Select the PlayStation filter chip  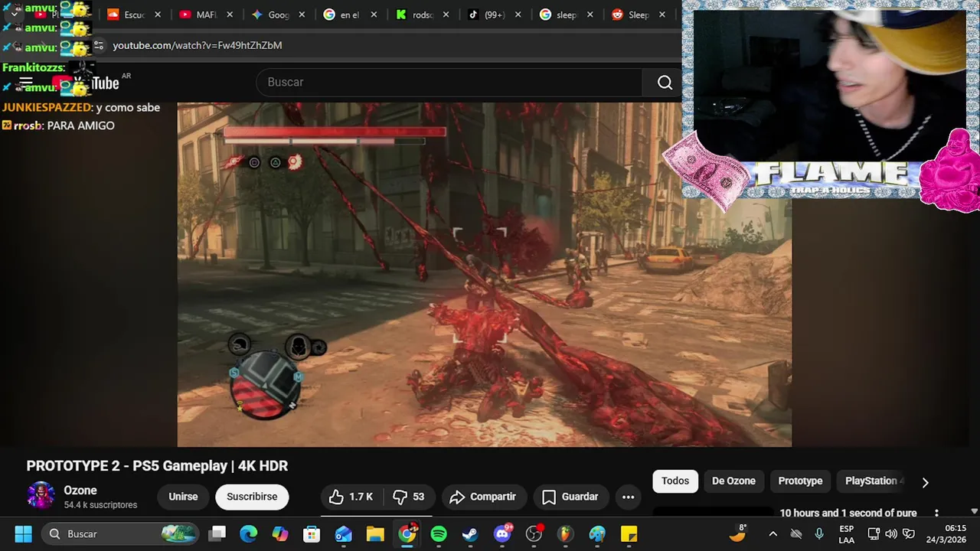[x=871, y=481]
